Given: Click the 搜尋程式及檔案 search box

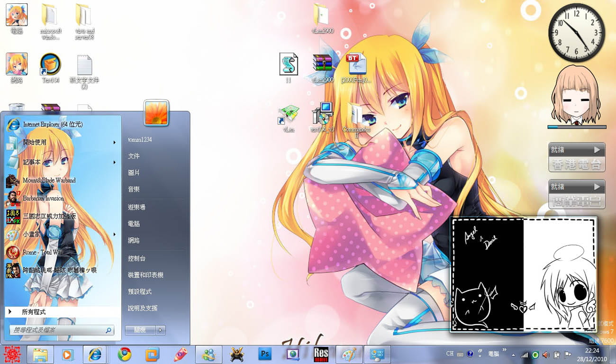Looking at the screenshot, I should (x=57, y=330).
